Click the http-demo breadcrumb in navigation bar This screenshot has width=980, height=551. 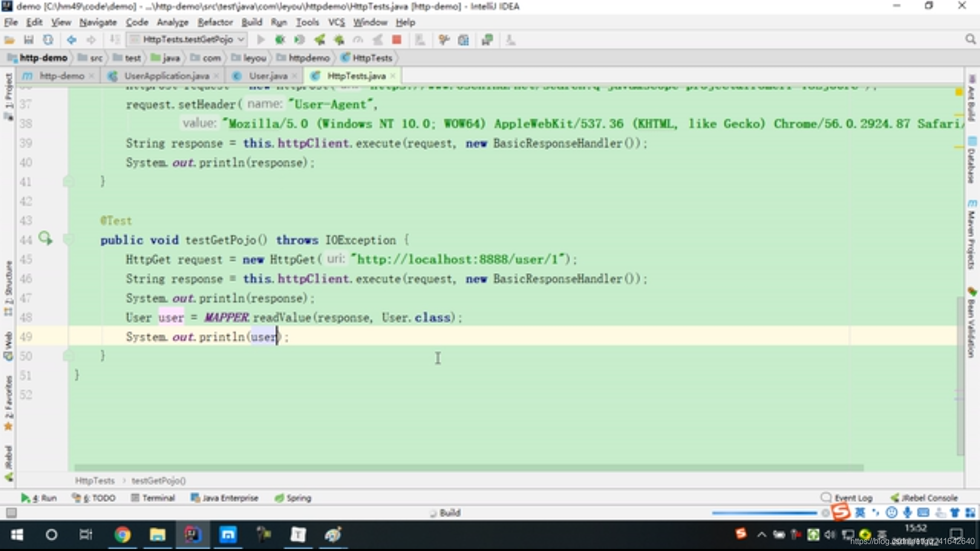pyautogui.click(x=38, y=58)
